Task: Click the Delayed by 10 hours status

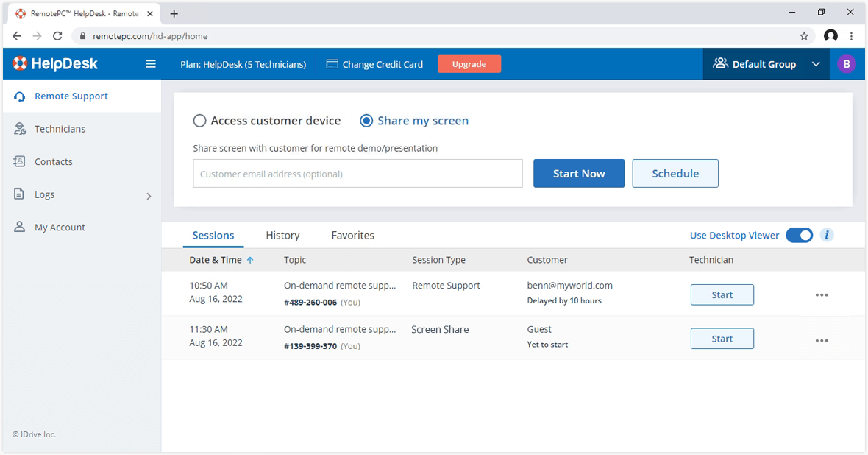Action: point(564,301)
